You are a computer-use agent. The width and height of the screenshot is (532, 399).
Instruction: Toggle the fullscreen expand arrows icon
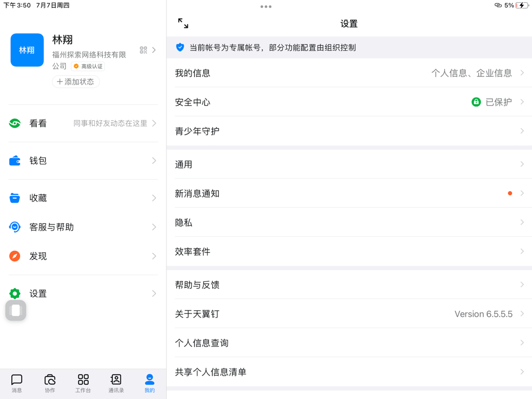coord(183,23)
